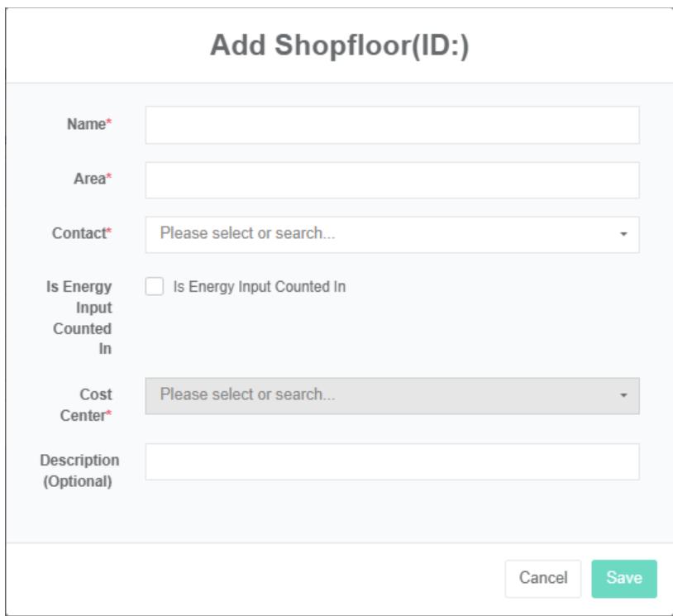Focus the Area input box

392,179
